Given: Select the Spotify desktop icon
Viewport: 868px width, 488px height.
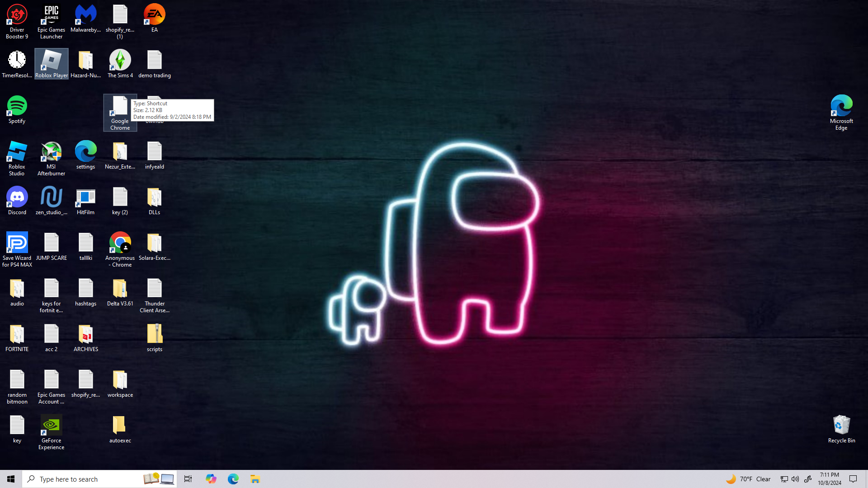Looking at the screenshot, I should [x=17, y=107].
